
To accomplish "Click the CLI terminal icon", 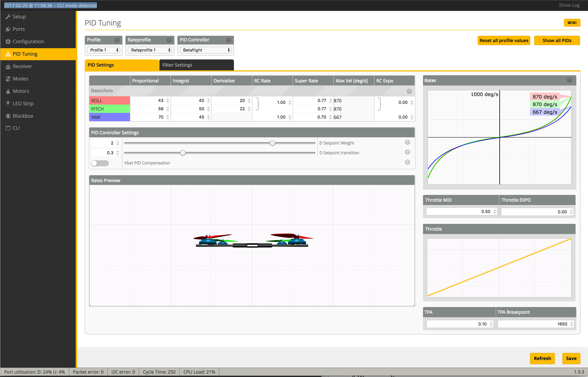I will tap(8, 128).
